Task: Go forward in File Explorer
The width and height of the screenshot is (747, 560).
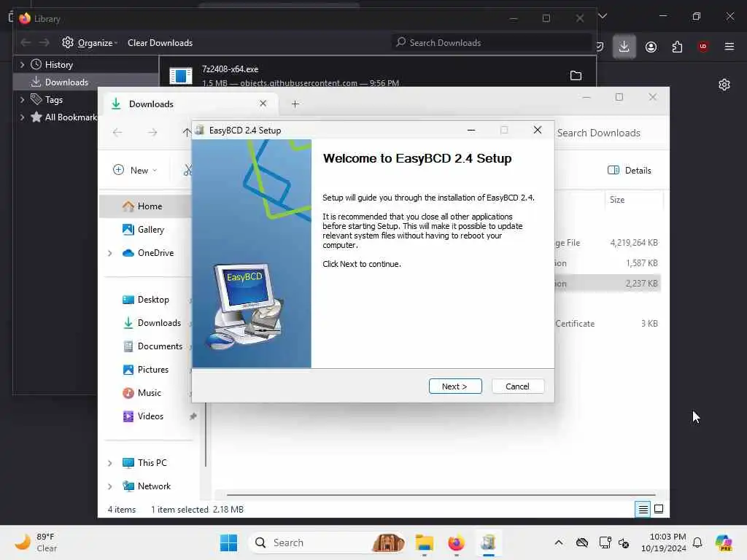Action: pos(152,133)
